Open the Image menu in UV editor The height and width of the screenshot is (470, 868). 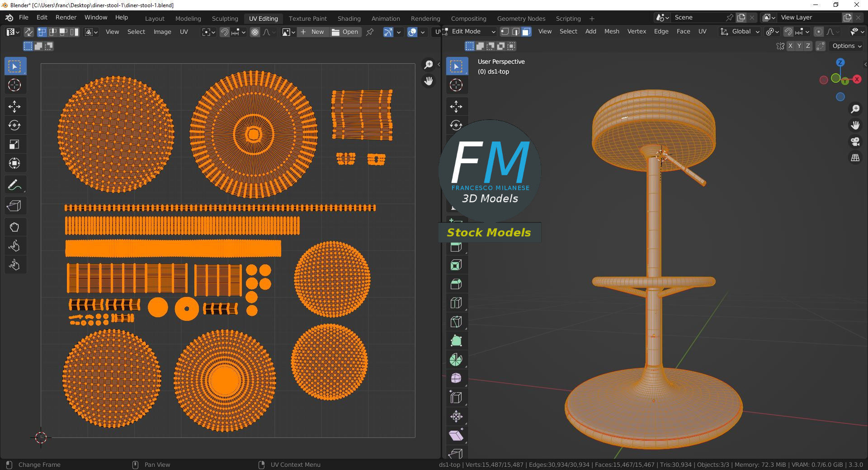(x=162, y=32)
